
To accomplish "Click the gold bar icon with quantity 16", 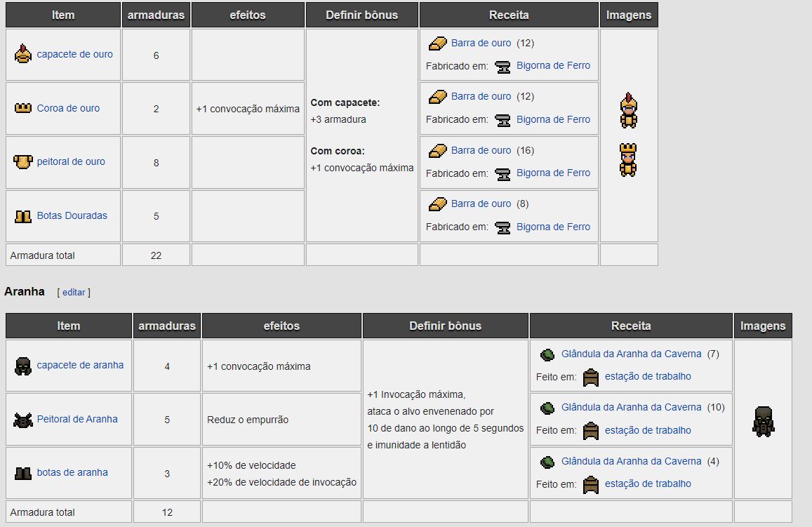I will (x=438, y=150).
